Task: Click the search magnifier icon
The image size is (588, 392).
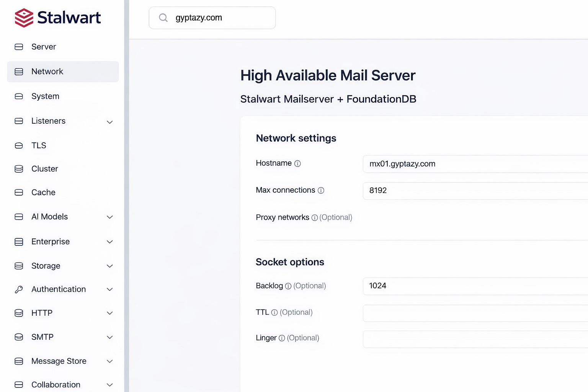Action: pos(163,18)
